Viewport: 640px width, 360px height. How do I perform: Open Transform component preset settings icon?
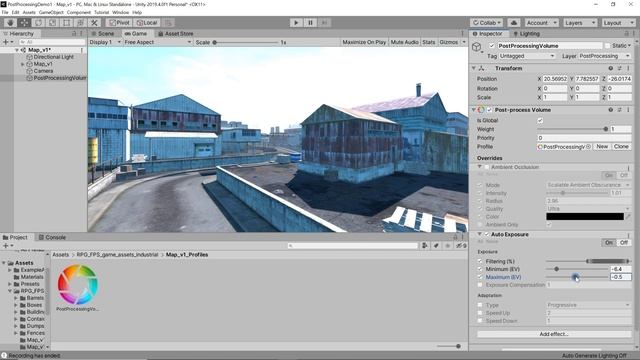(x=620, y=68)
